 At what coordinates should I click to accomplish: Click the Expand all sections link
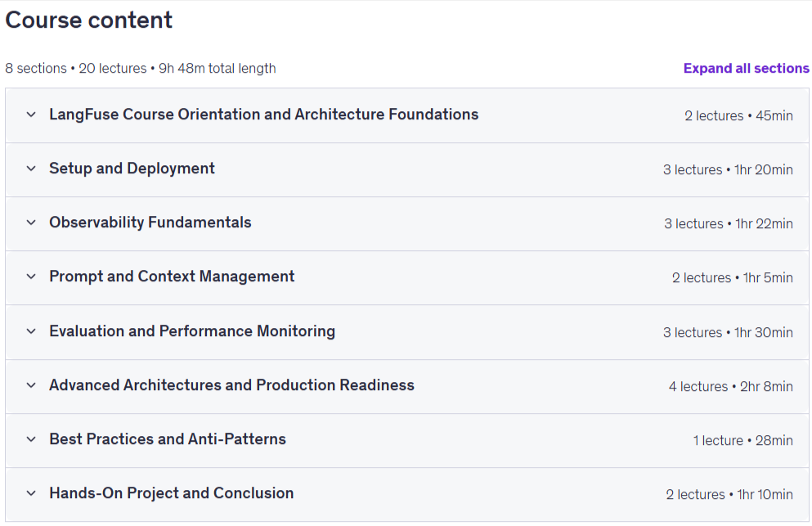coord(746,69)
